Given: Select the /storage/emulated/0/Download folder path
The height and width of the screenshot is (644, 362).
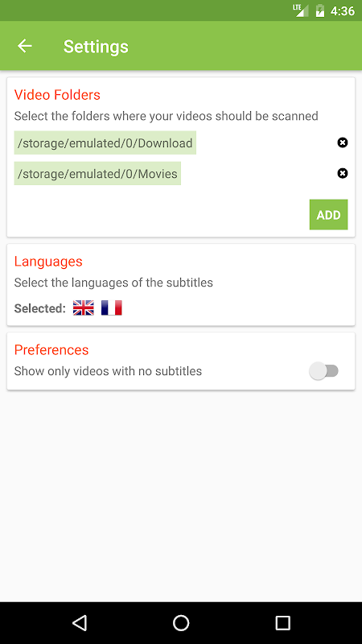Looking at the screenshot, I should (x=105, y=143).
